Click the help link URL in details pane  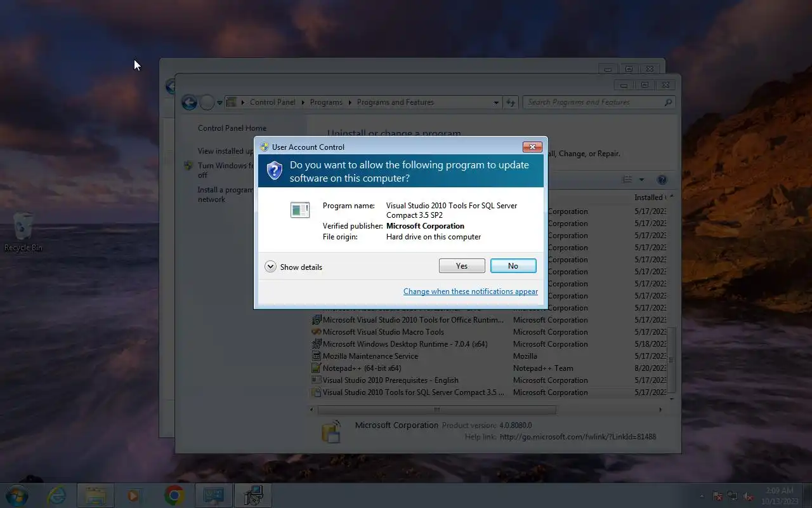[x=578, y=437]
